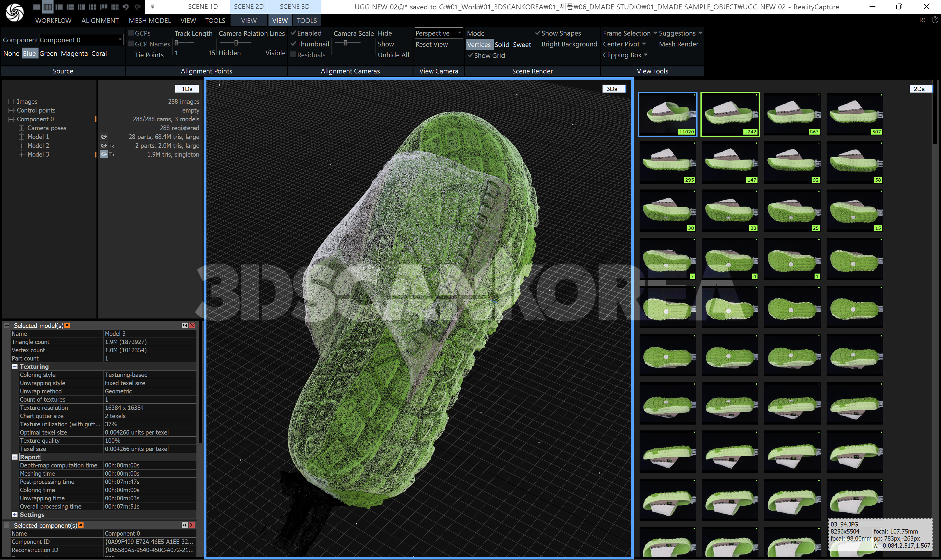Adjust the Camera Relation Lines slider handle

236,43
